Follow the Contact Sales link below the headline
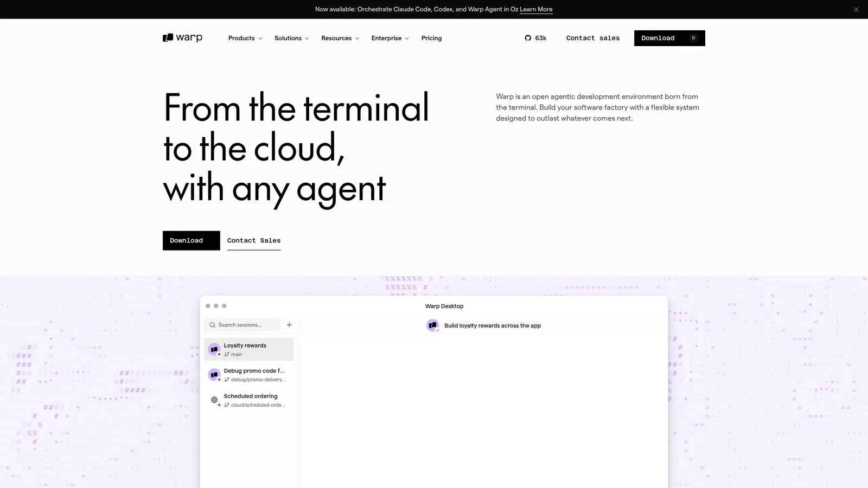The width and height of the screenshot is (868, 488). point(254,241)
